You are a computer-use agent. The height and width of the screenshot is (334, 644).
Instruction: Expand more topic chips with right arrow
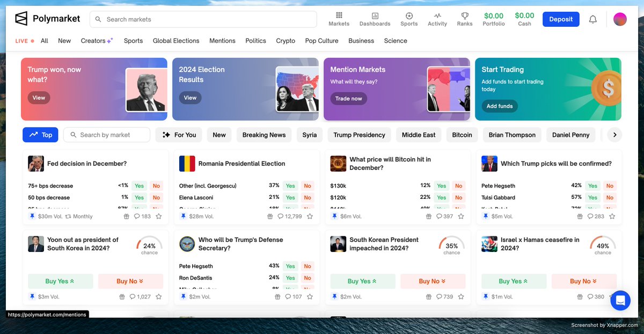coord(614,135)
